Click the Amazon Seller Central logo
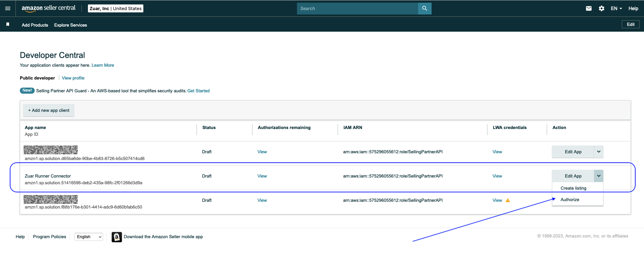 [48, 8]
